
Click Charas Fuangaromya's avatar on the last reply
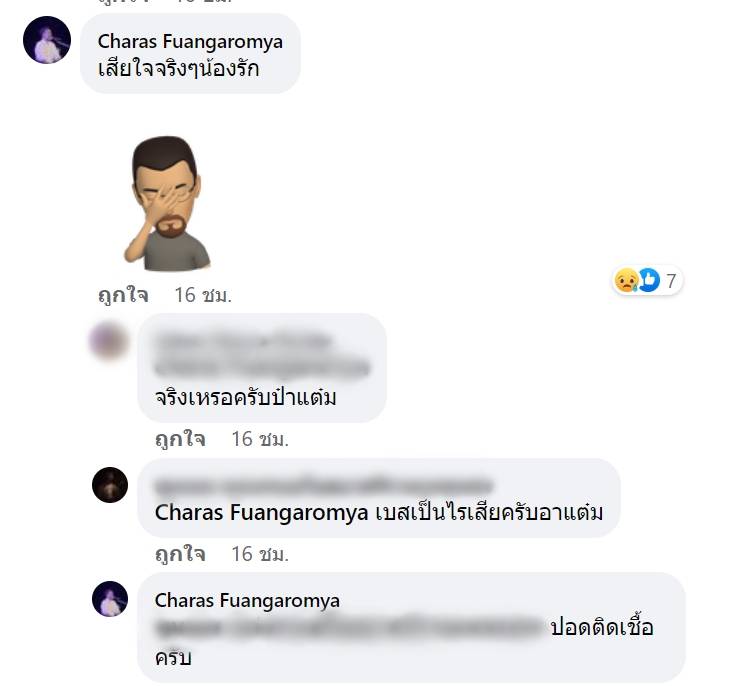point(110,599)
